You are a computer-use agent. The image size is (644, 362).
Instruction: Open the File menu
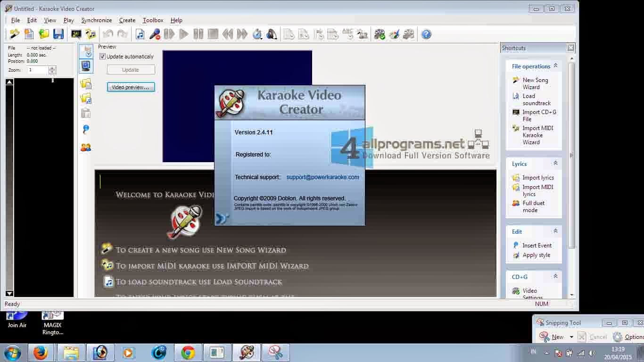(16, 20)
